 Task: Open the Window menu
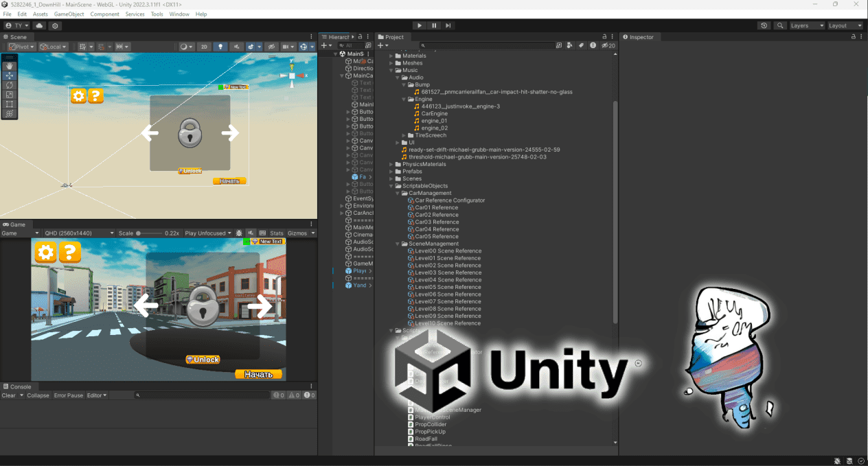point(179,14)
